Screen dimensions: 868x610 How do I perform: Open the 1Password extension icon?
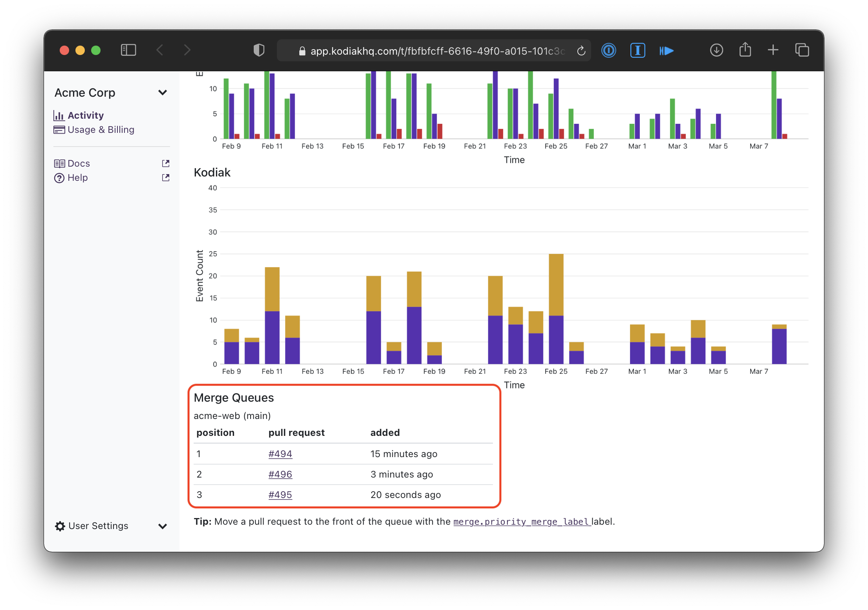pyautogui.click(x=608, y=50)
